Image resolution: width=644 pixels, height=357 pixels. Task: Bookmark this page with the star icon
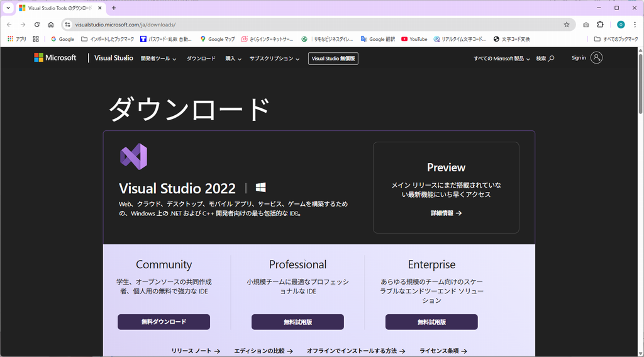[x=566, y=25]
